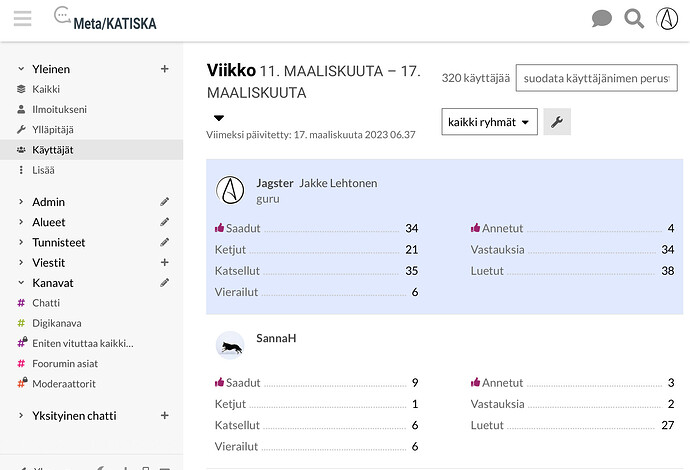The image size is (690, 470).
Task: Open Ilmoitukseni in the sidebar
Action: [59, 110]
